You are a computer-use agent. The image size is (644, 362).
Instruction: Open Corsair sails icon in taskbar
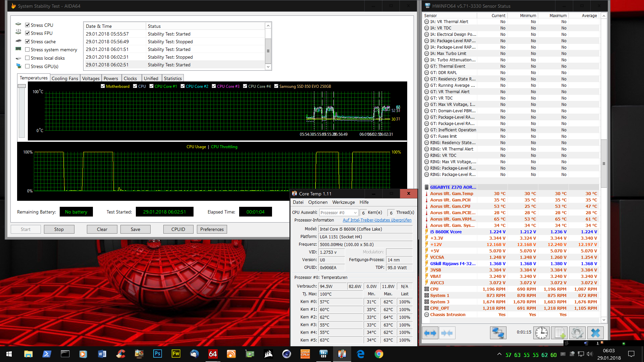click(x=268, y=354)
